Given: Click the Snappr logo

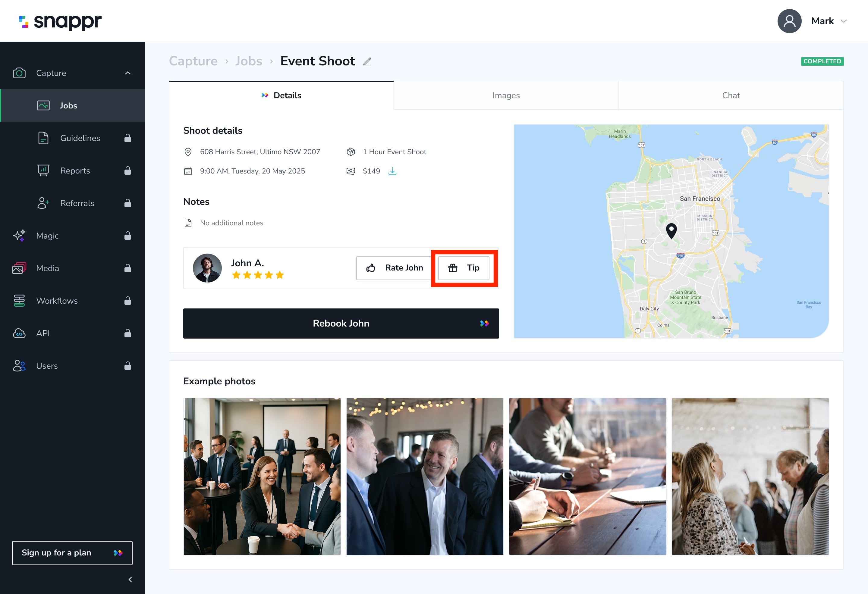Looking at the screenshot, I should [60, 22].
